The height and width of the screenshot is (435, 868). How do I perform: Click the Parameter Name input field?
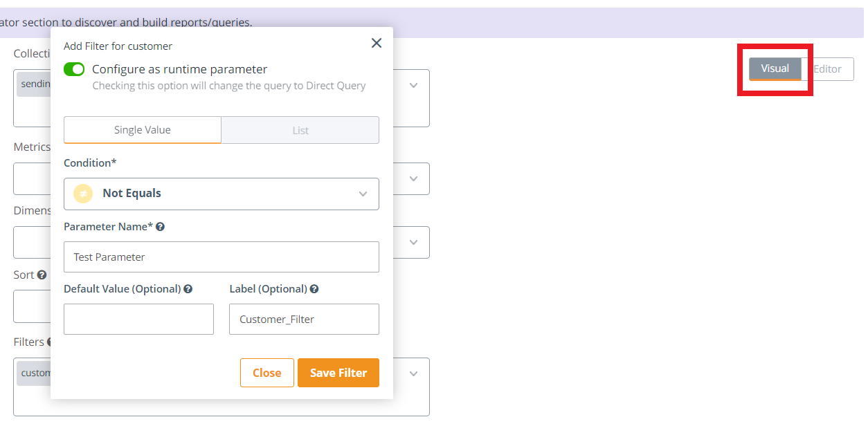221,257
